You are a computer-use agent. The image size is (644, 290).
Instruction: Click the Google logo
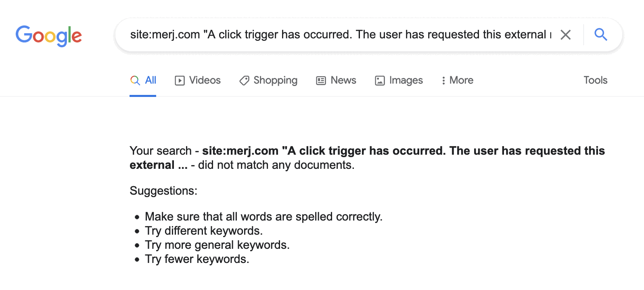coord(49,36)
